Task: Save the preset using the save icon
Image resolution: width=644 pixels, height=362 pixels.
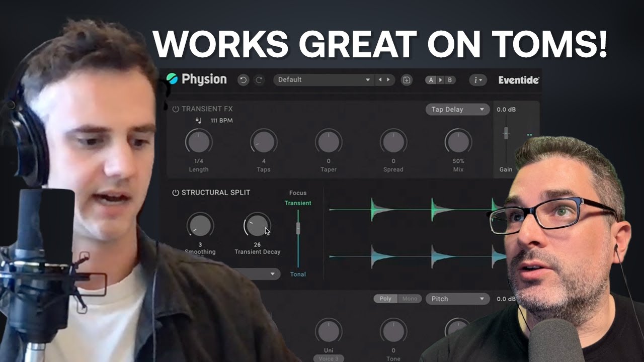Action: point(407,80)
